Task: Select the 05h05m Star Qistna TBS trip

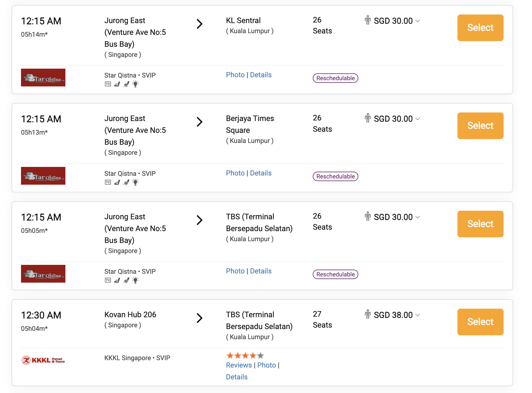Action: (x=480, y=224)
